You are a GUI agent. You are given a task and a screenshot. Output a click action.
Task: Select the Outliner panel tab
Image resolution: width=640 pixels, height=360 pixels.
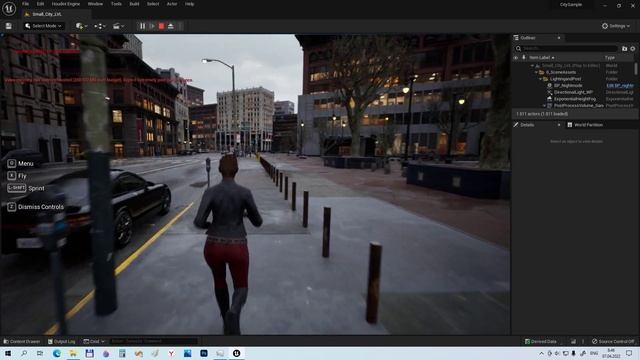(528, 38)
